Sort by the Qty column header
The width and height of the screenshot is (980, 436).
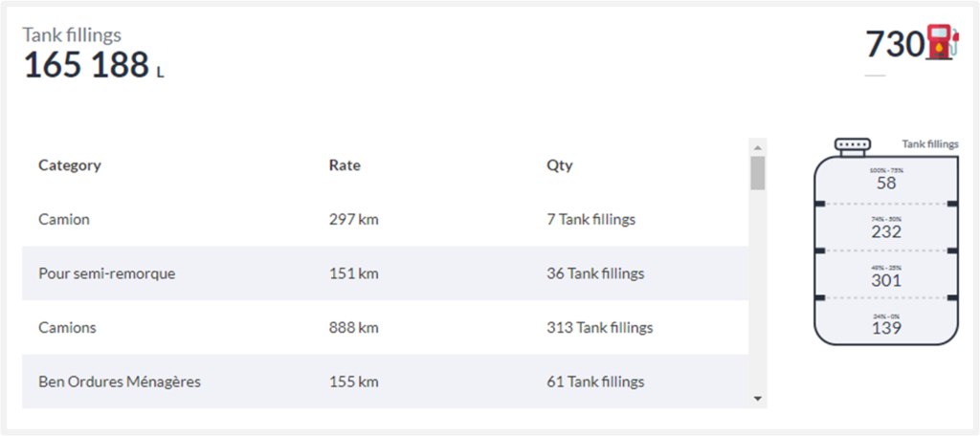click(560, 165)
